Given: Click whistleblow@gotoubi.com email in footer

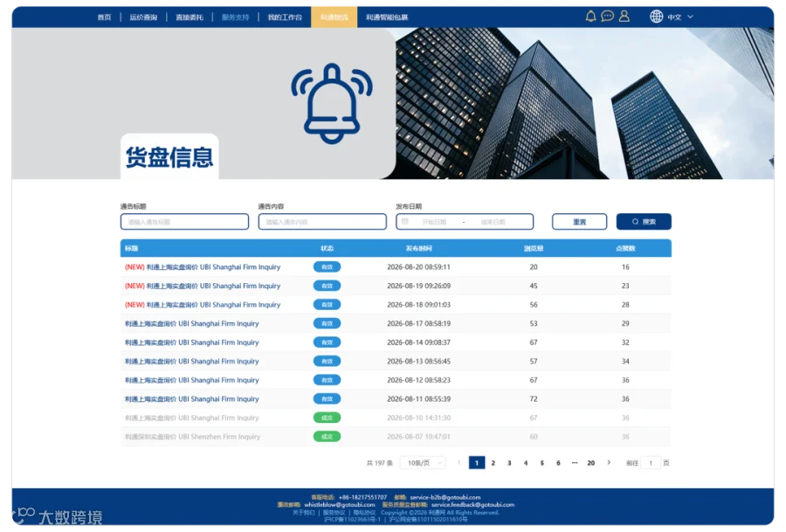Looking at the screenshot, I should coord(340,504).
